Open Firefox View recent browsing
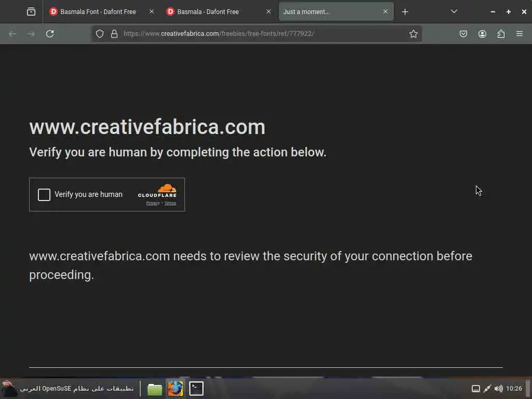532x399 pixels. 31,12
